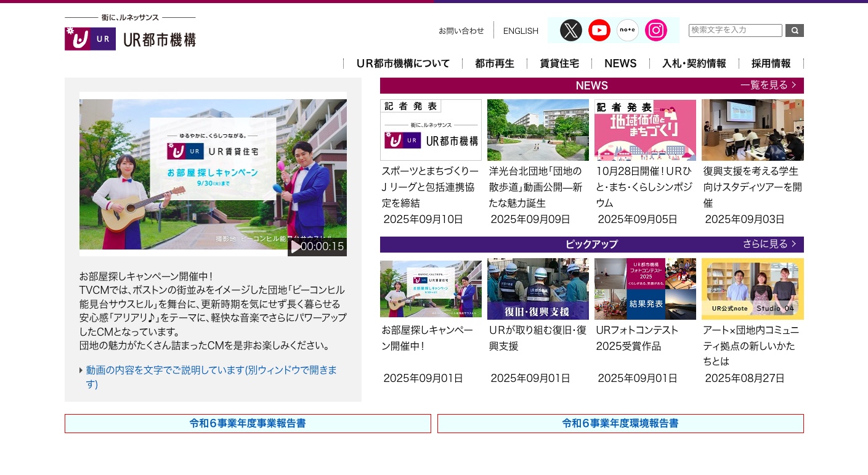Expand ピックアップ items via さらに見る chevron
The width and height of the screenshot is (868, 475).
pos(769,244)
